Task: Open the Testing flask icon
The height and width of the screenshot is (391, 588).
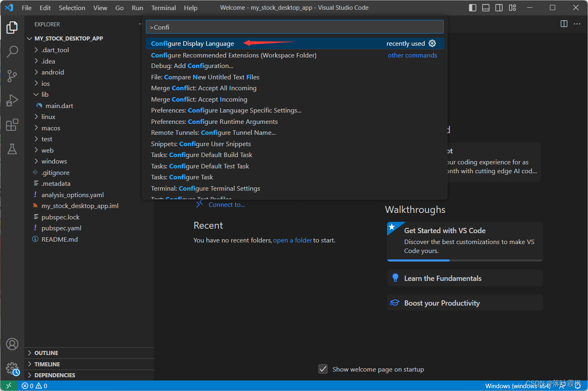Action: click(x=12, y=149)
